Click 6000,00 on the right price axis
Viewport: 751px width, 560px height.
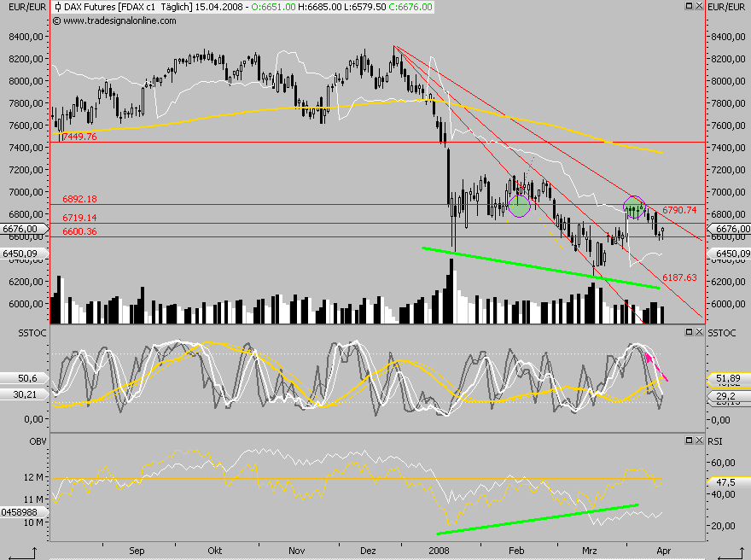(x=729, y=304)
